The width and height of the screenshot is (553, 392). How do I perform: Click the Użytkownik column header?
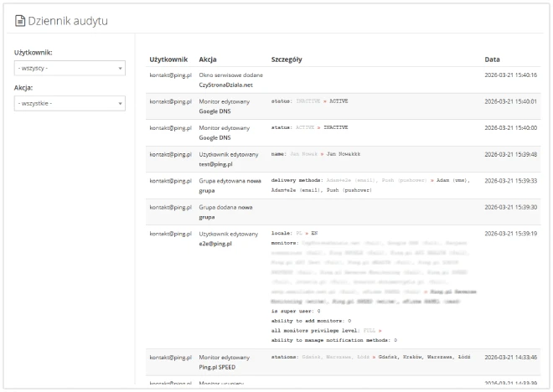[x=170, y=59]
